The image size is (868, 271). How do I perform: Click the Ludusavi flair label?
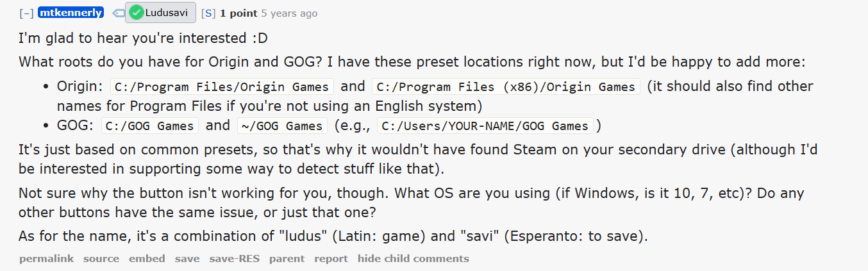pos(166,13)
